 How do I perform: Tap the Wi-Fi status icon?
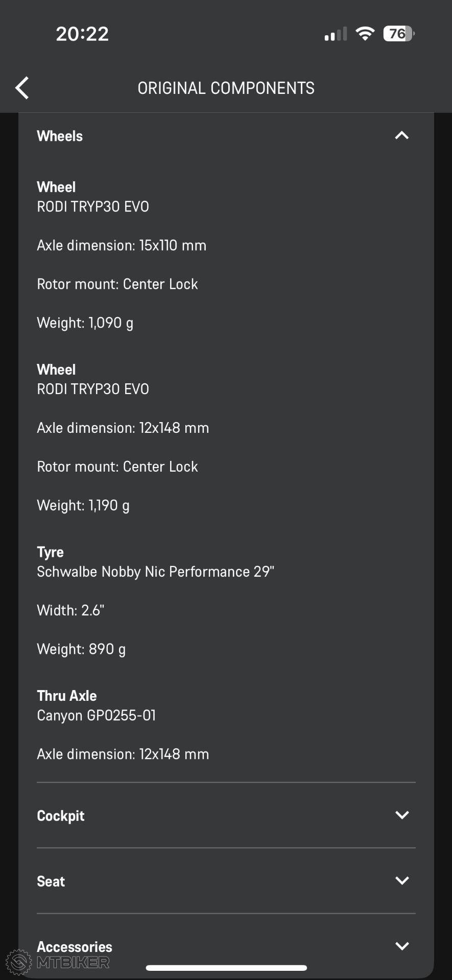[365, 34]
